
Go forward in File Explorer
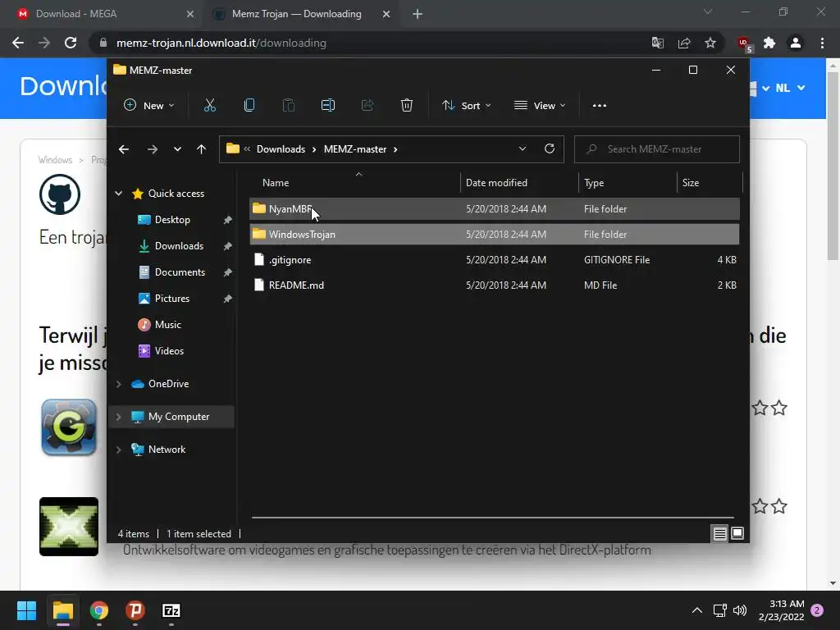pos(153,149)
